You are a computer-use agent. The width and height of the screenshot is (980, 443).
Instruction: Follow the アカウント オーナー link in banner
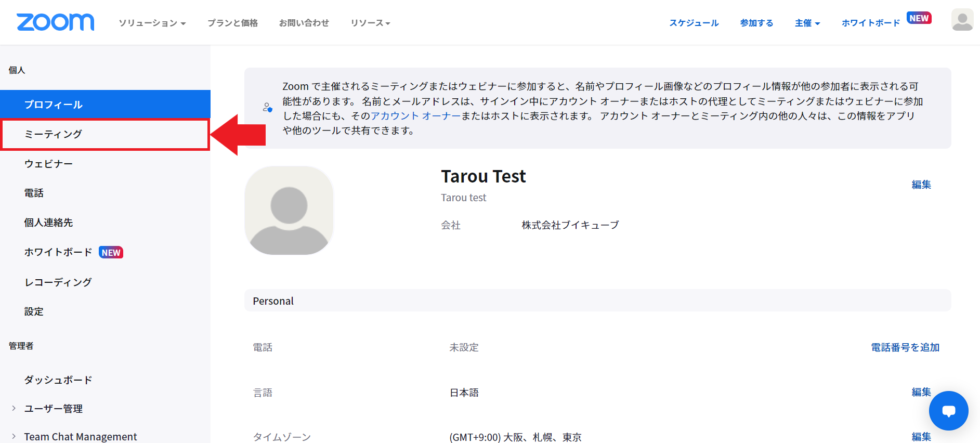(x=415, y=116)
